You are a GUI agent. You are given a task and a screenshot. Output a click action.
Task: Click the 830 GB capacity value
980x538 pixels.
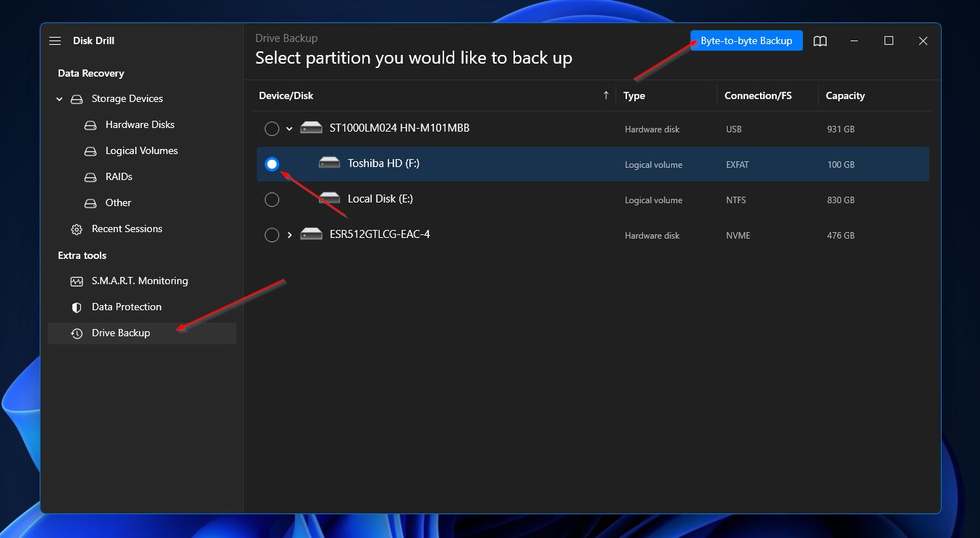click(841, 200)
